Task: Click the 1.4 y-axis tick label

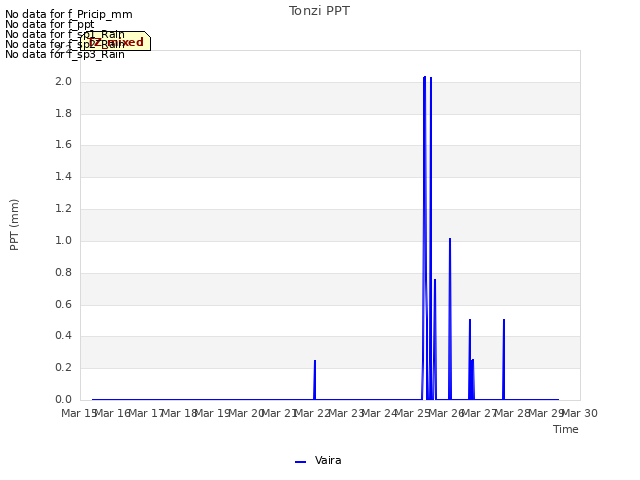Action: [63, 176]
